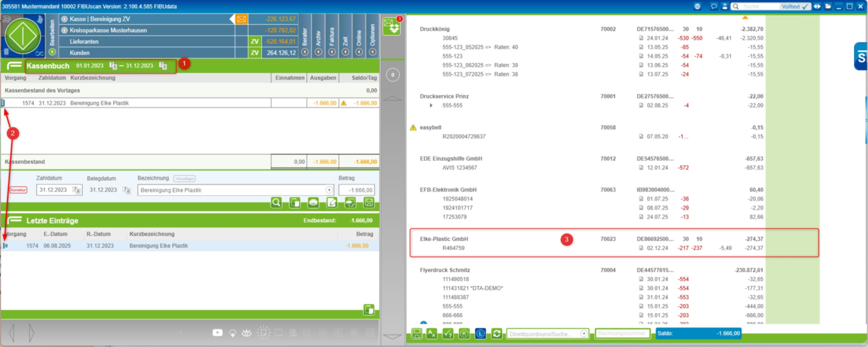Expand the 555-555 entry under Druckservice Prinz
The width and height of the screenshot is (868, 347).
click(431, 105)
